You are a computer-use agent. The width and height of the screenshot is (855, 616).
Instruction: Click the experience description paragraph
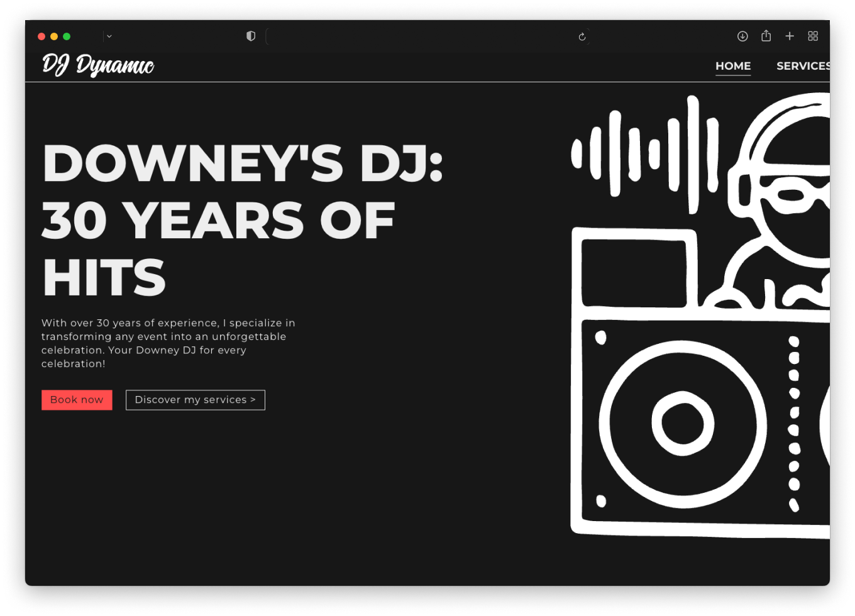pyautogui.click(x=168, y=343)
